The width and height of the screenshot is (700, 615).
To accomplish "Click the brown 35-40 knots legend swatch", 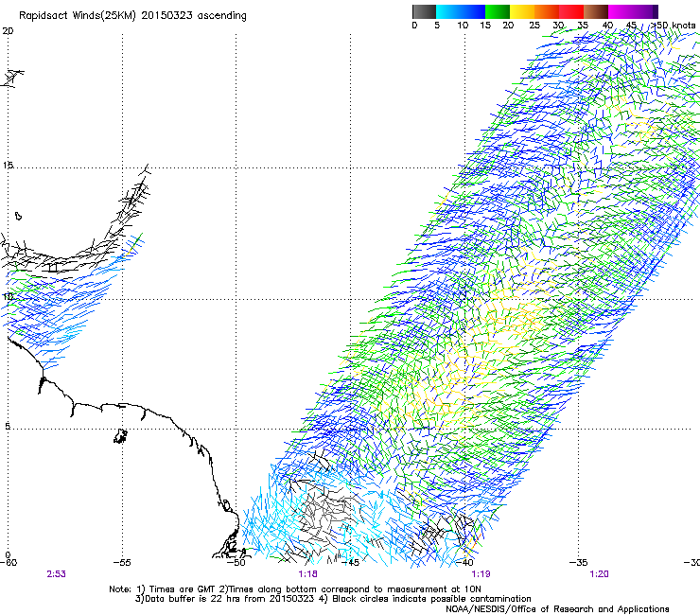I will click(596, 11).
